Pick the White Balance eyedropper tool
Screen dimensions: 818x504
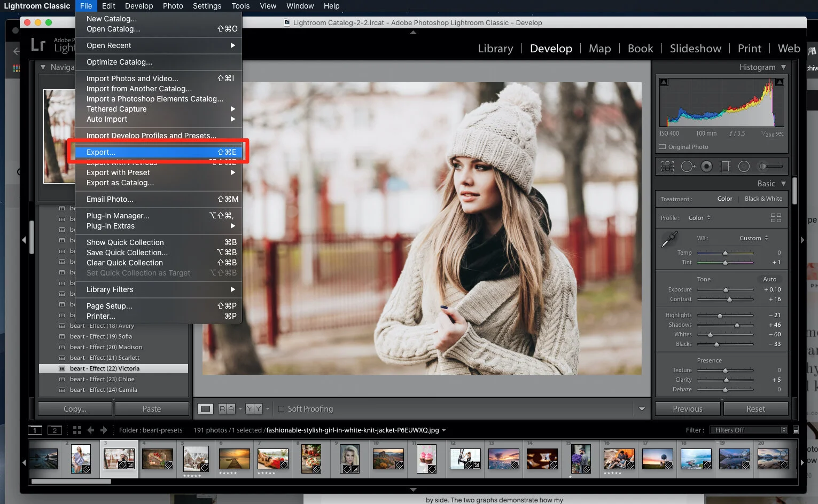coord(669,239)
